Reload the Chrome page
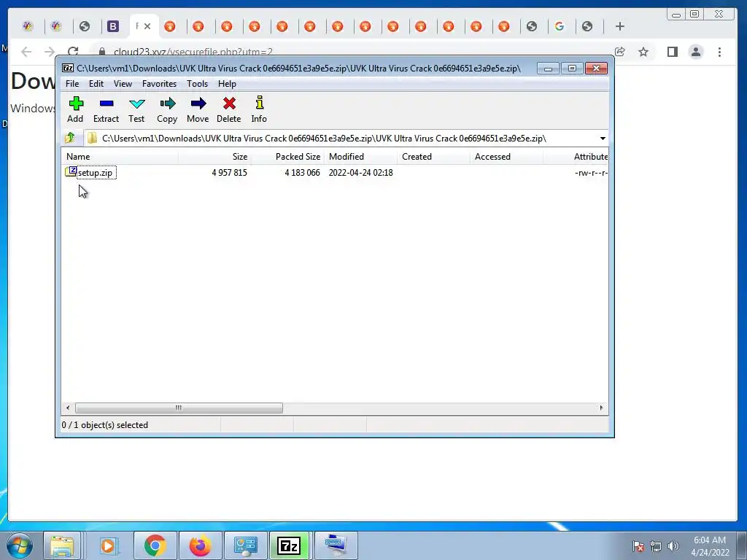747x560 pixels. 73,52
